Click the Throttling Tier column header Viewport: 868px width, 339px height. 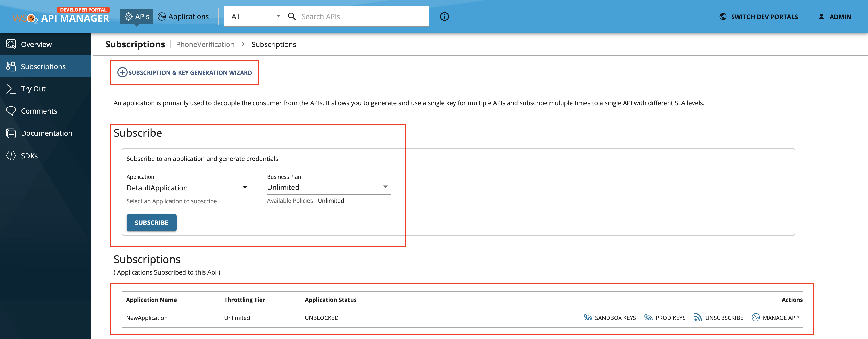(x=244, y=300)
